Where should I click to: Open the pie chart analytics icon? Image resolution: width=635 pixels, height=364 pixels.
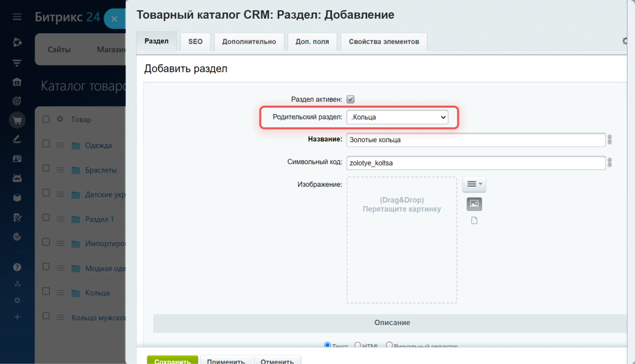point(17,237)
